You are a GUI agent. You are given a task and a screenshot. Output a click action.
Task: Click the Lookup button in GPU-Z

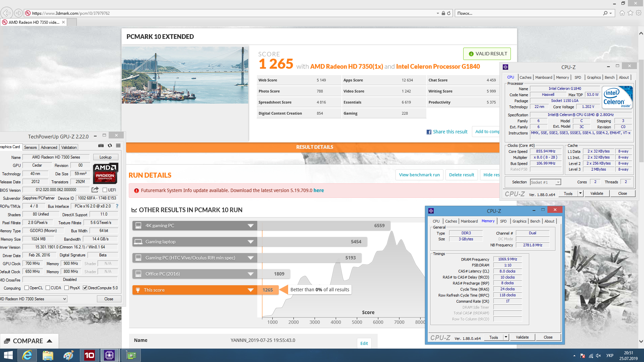tap(105, 157)
